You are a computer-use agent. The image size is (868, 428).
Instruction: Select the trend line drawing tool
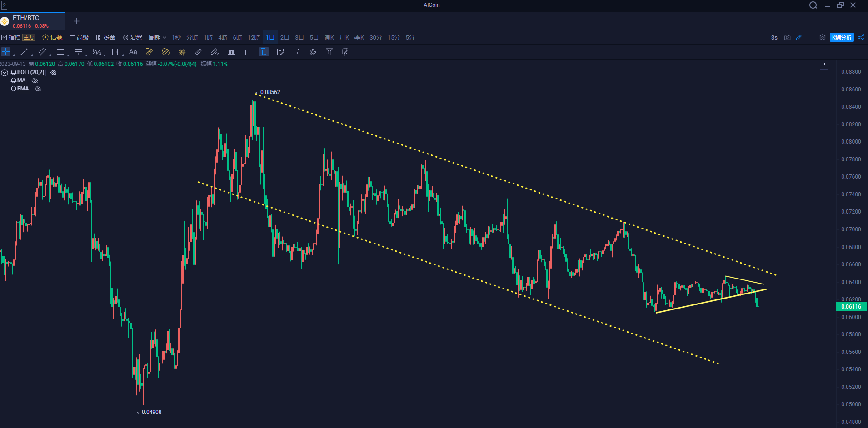click(24, 52)
